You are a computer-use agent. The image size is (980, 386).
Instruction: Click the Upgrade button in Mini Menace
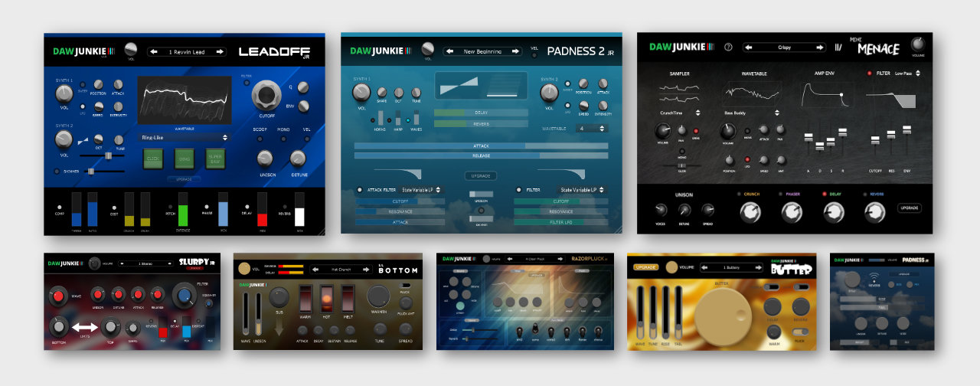click(909, 208)
